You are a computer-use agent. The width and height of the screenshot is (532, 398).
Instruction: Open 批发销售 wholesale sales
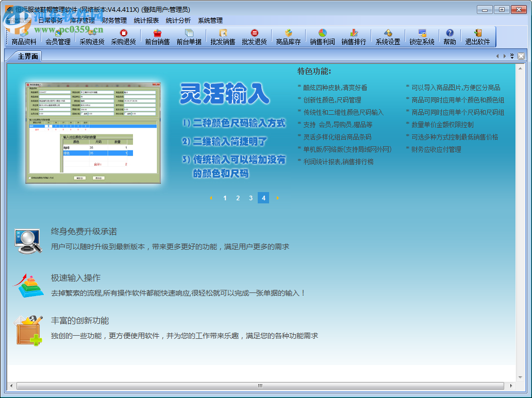[x=223, y=37]
